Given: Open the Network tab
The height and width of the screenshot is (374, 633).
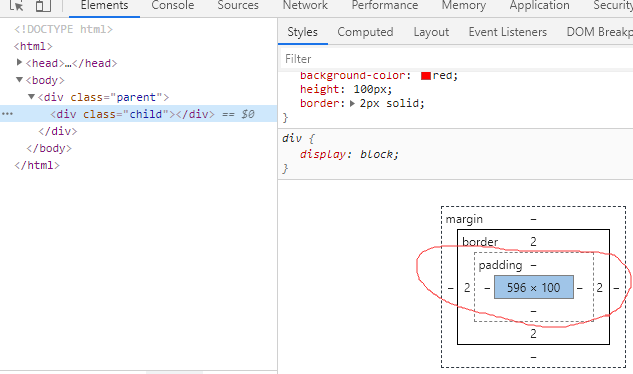Looking at the screenshot, I should coord(305,6).
